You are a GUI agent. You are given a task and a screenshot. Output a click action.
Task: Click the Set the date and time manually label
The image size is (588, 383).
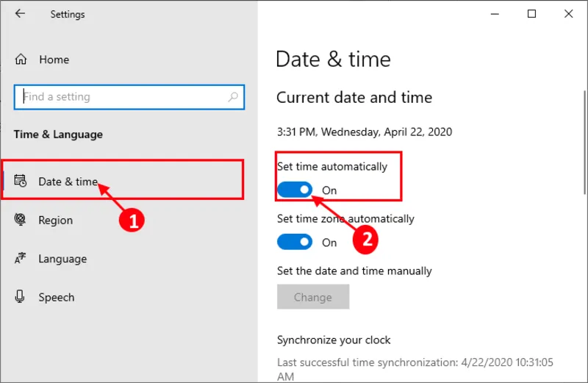354,271
